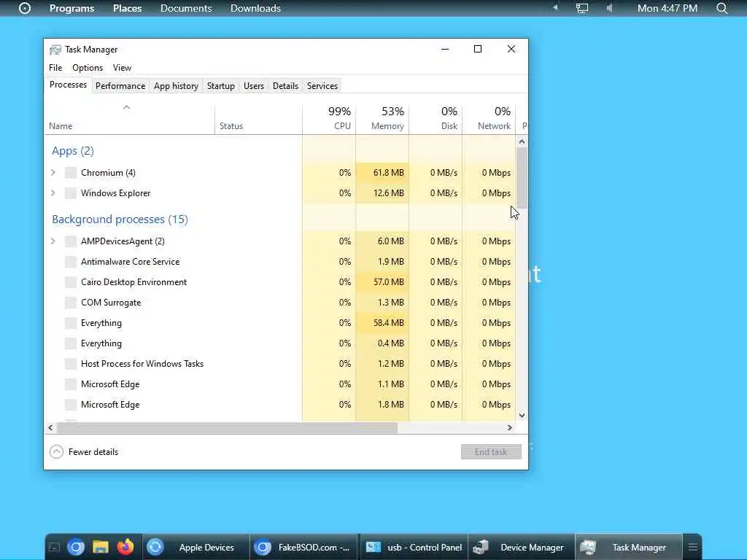747x560 pixels.
Task: Switch to the Services tab
Action: coord(322,86)
